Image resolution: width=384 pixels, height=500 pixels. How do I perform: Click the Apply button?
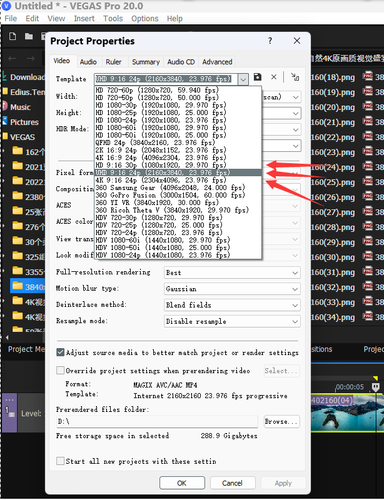[283, 483]
